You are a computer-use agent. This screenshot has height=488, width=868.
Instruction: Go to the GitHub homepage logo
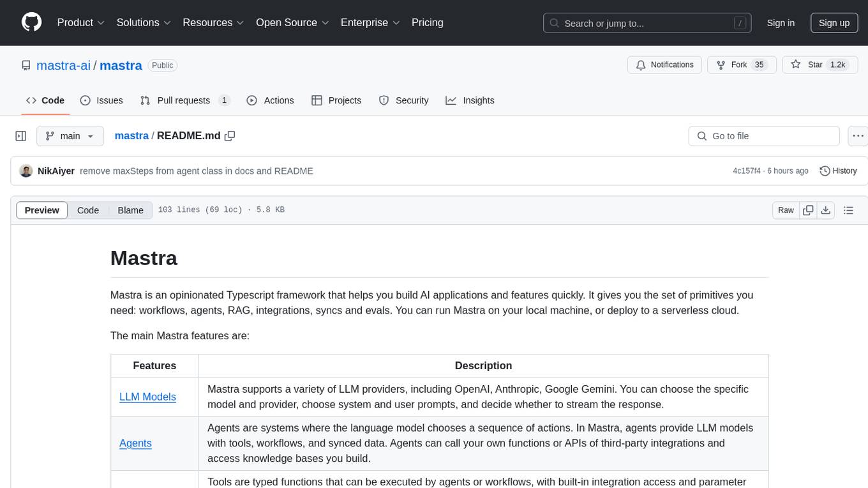click(x=31, y=22)
